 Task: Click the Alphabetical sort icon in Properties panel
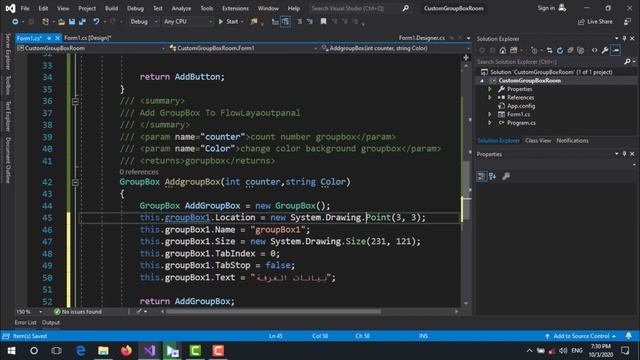tap(493, 176)
